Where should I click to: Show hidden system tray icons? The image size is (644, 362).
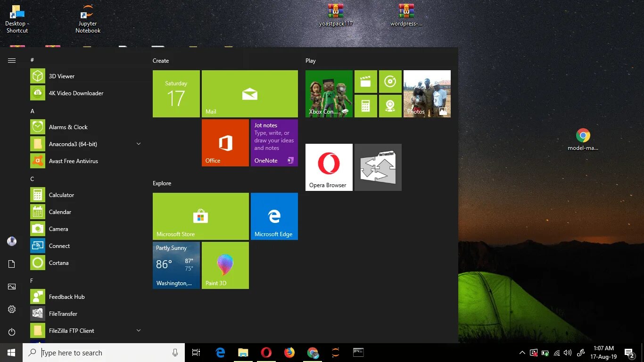pos(522,353)
